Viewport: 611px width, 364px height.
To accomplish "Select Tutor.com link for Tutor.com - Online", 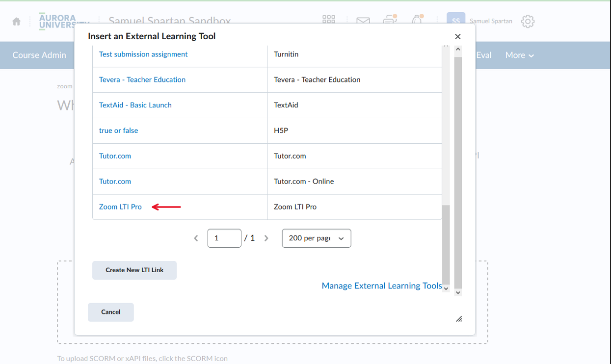I will (x=115, y=182).
